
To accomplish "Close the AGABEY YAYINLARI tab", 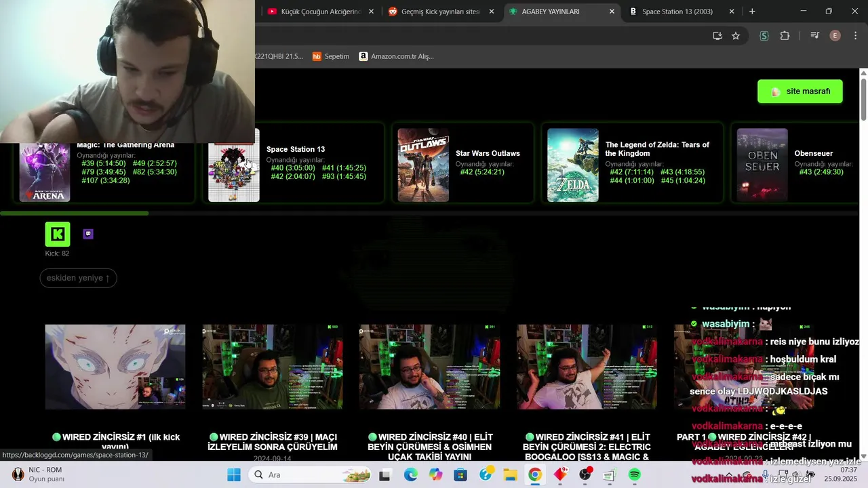I will coord(612,12).
